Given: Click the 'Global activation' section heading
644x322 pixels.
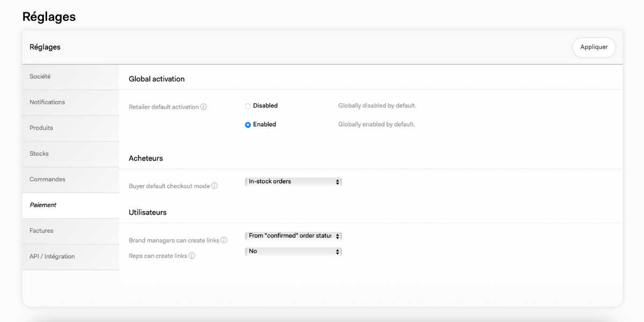Looking at the screenshot, I should (x=157, y=79).
